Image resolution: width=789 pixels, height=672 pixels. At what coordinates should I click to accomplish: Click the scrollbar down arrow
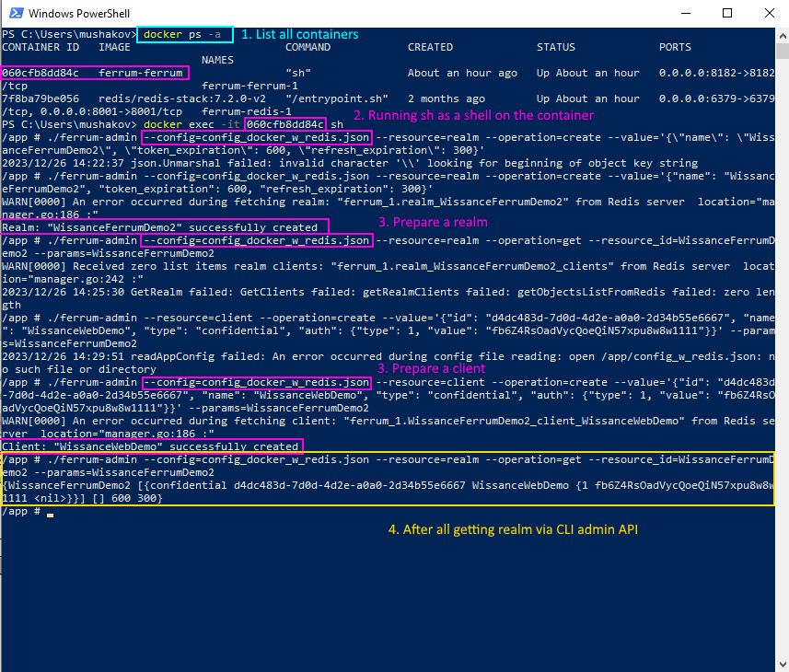tap(783, 664)
